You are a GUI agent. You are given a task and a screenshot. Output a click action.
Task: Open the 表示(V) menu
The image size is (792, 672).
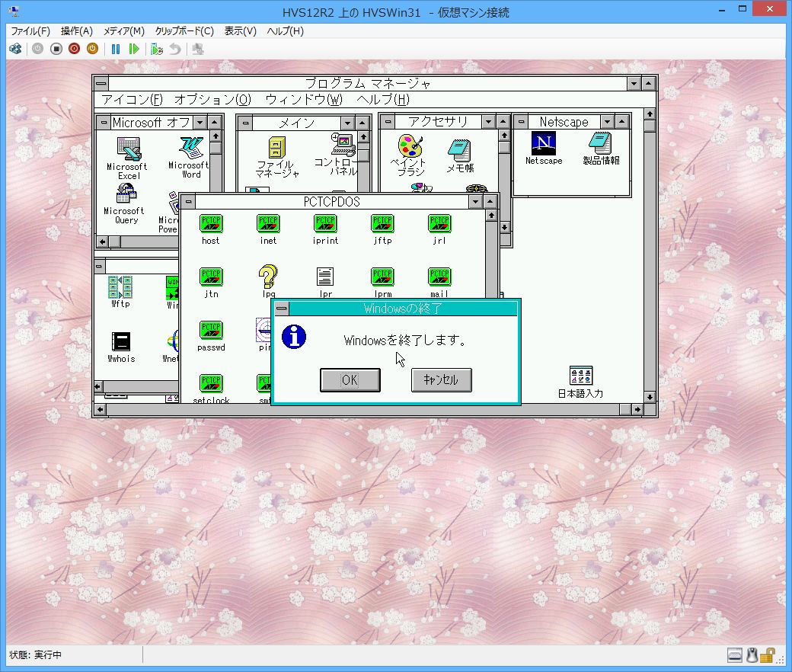coord(241,30)
